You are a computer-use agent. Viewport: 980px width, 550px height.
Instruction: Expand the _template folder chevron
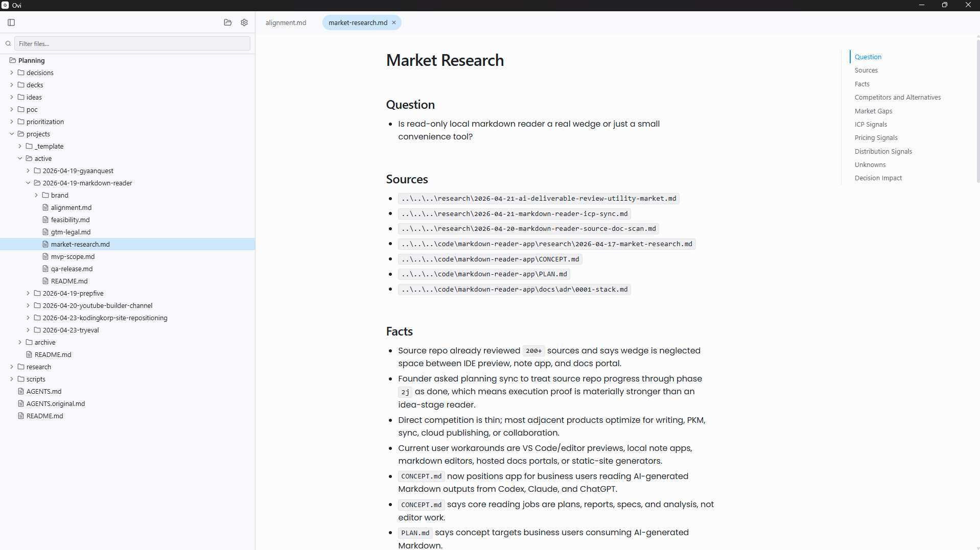click(x=20, y=147)
